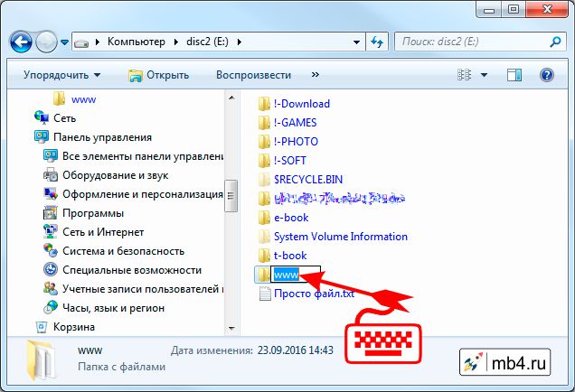Viewport: 575px width, 392px height.
Task: Click the magnifier search icon
Action: coord(555,42)
